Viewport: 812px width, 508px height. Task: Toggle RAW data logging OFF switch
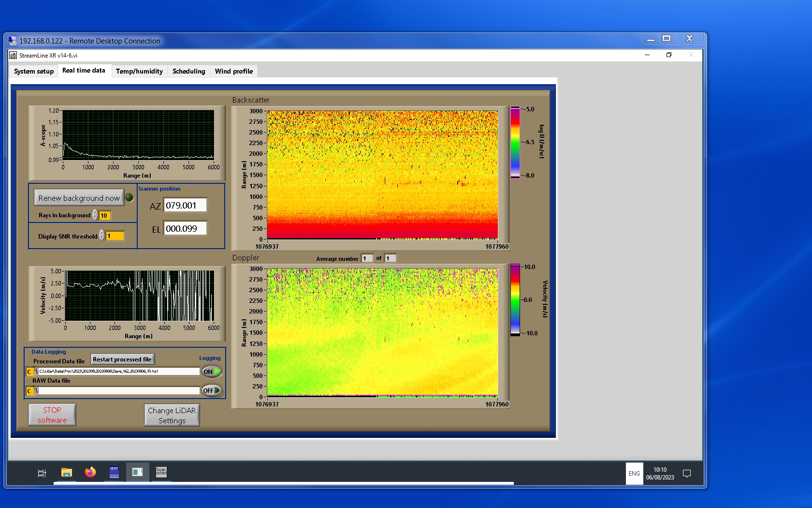(212, 390)
